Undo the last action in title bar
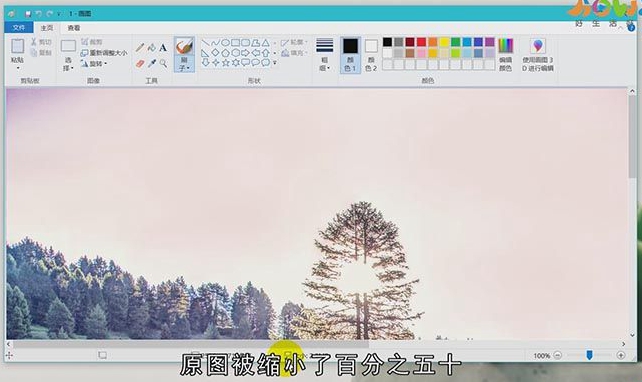Image resolution: width=642 pixels, height=382 pixels. click(x=38, y=14)
